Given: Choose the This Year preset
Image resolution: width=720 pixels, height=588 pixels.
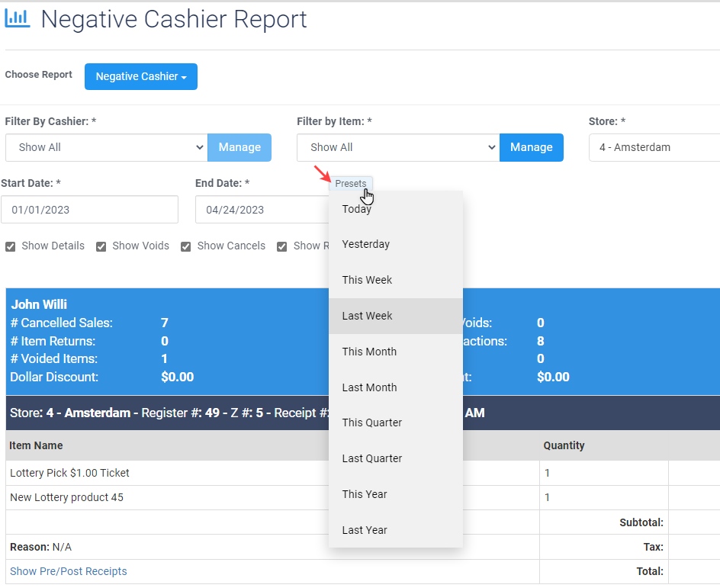Looking at the screenshot, I should 396,494.
